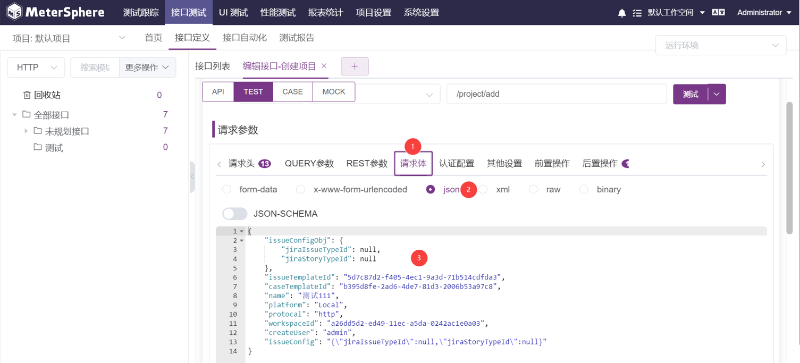Open the 后置操作 tab
This screenshot has height=363, width=800.
(606, 163)
